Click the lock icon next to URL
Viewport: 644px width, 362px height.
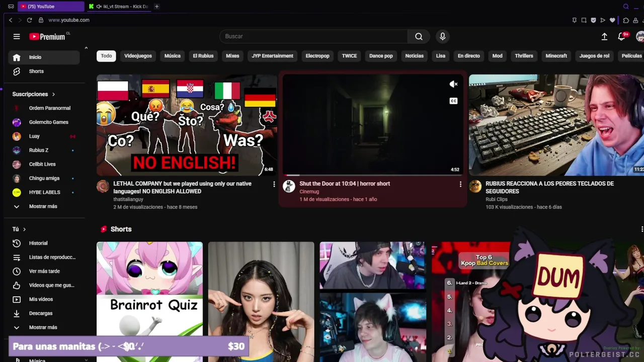point(41,20)
